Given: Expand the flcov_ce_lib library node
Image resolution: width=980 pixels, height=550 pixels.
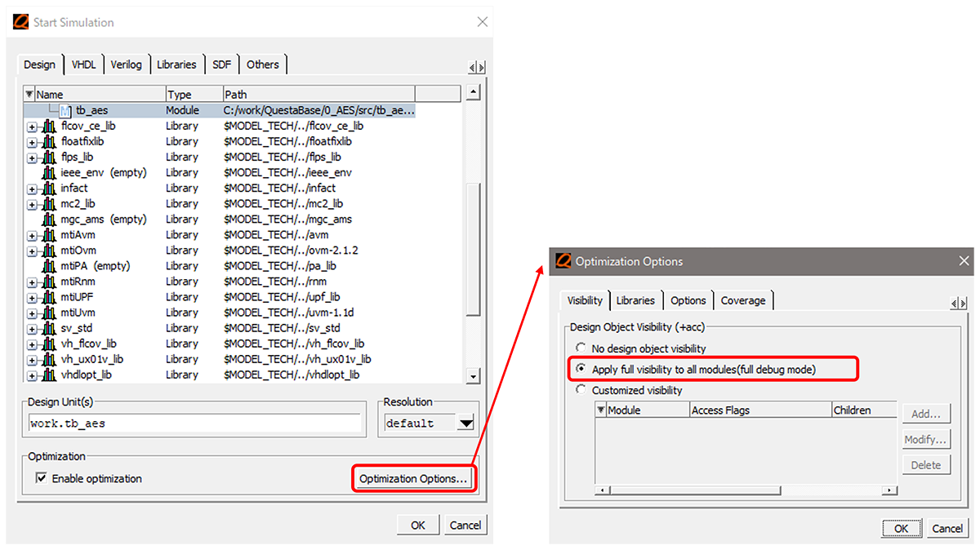Looking at the screenshot, I should coord(32,127).
